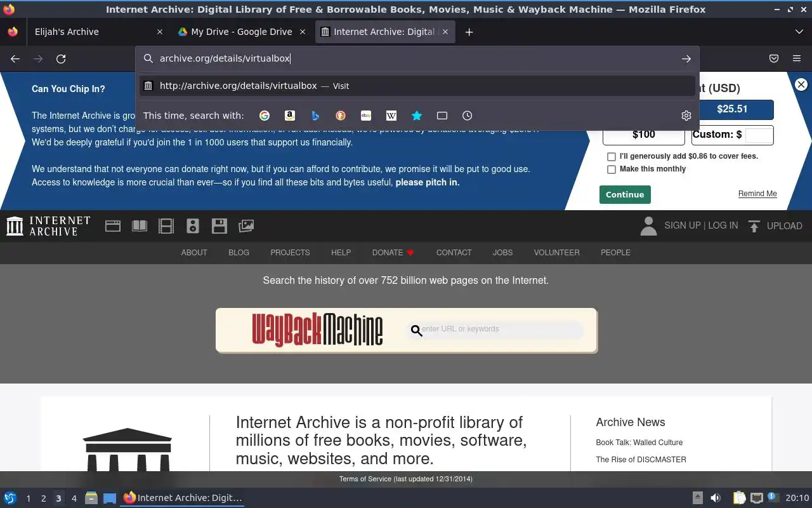Image resolution: width=812 pixels, height=508 pixels.
Task: Close the Internet Archive tab
Action: tap(445, 32)
